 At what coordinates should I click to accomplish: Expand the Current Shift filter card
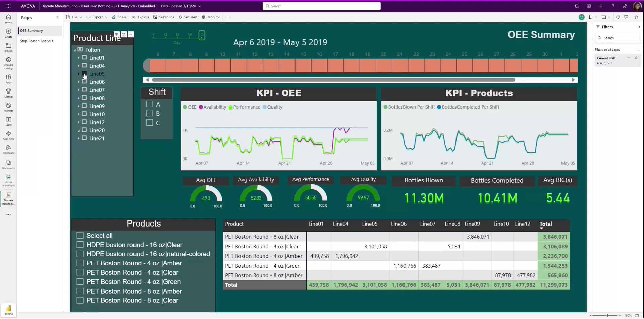628,58
